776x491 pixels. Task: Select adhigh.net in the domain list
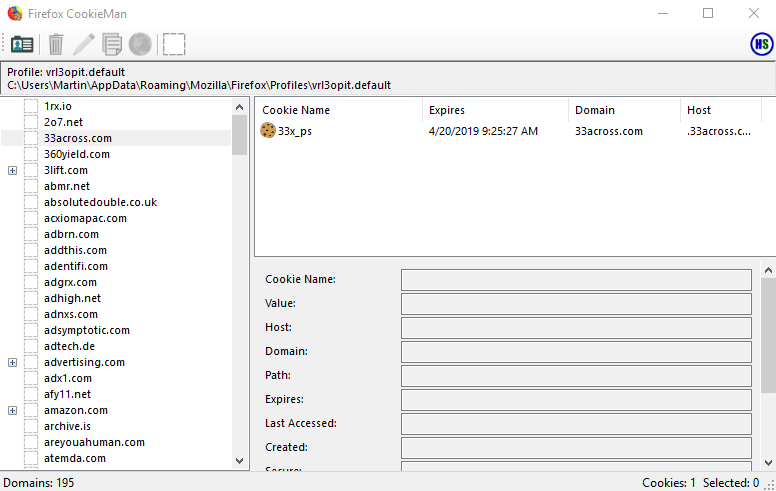point(72,298)
